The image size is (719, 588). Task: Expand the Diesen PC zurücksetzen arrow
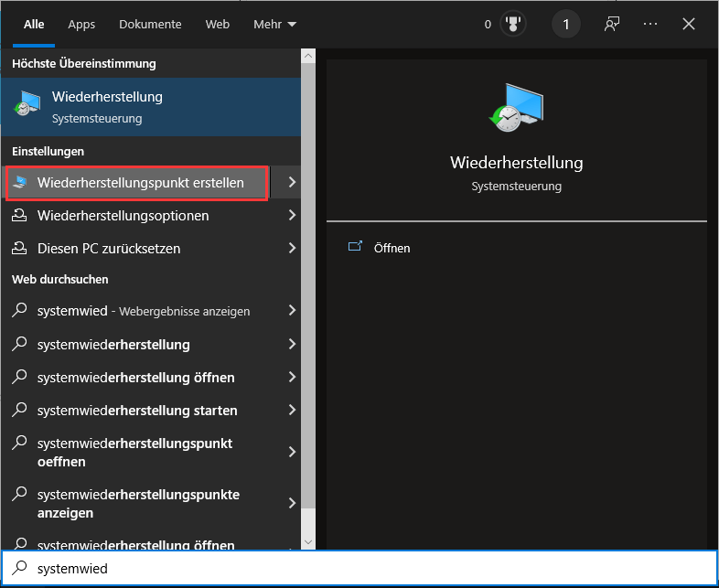click(292, 248)
